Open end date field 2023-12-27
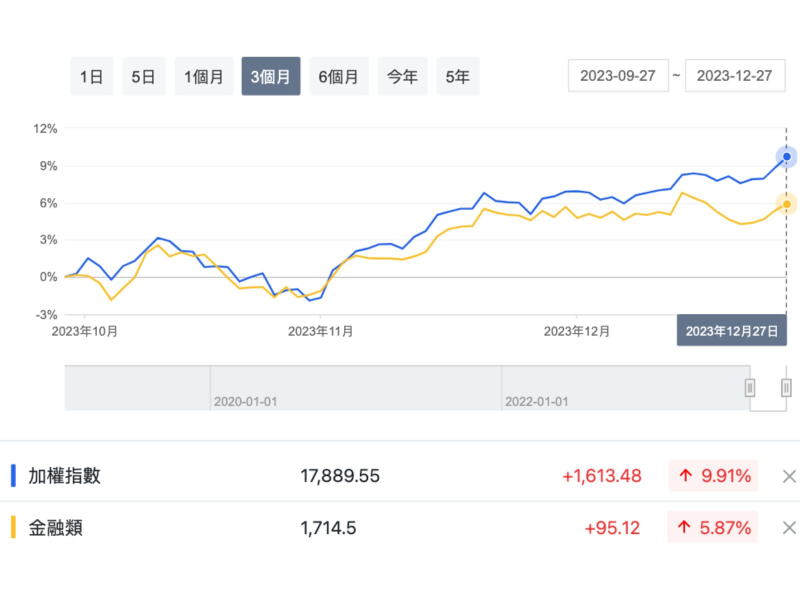Image resolution: width=800 pixels, height=600 pixels. coord(735,76)
